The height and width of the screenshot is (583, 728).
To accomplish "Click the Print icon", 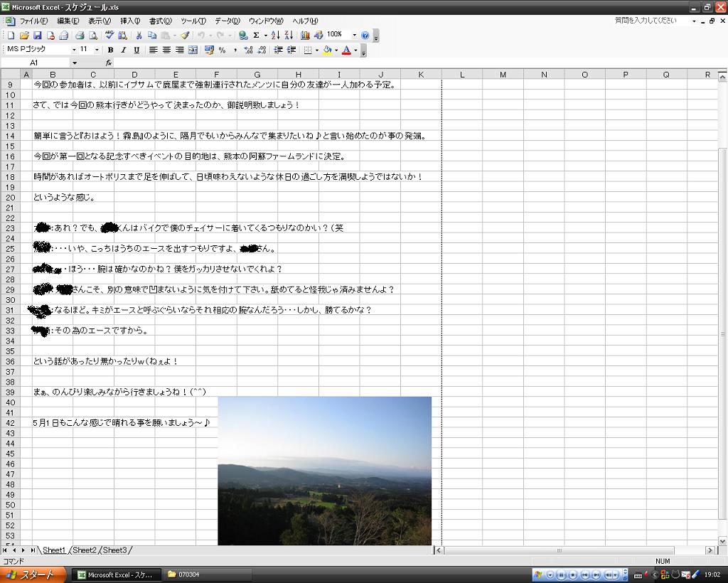I will coord(80,36).
